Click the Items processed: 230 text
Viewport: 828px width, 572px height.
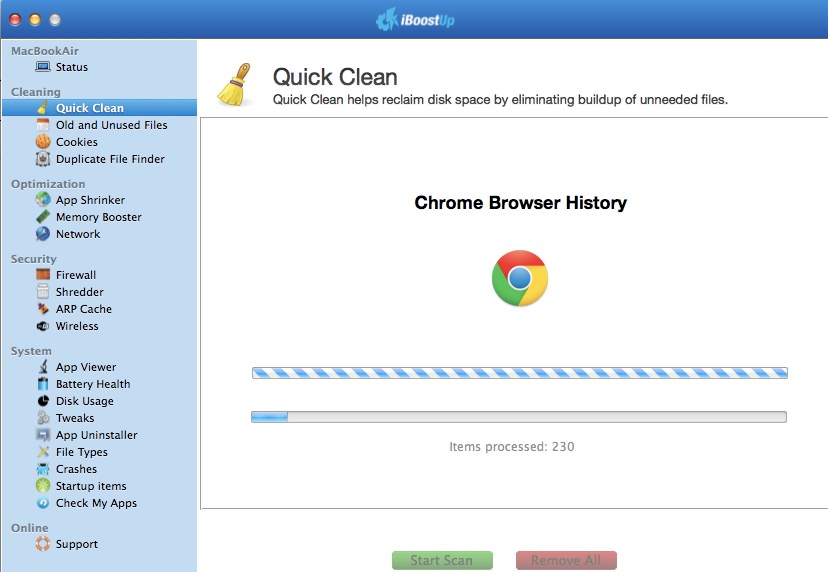click(x=512, y=446)
